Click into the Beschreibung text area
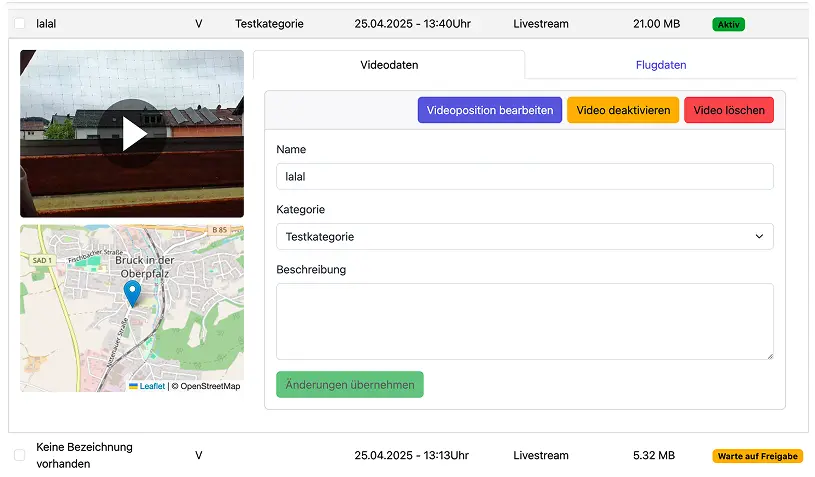This screenshot has width=815, height=477. point(524,321)
